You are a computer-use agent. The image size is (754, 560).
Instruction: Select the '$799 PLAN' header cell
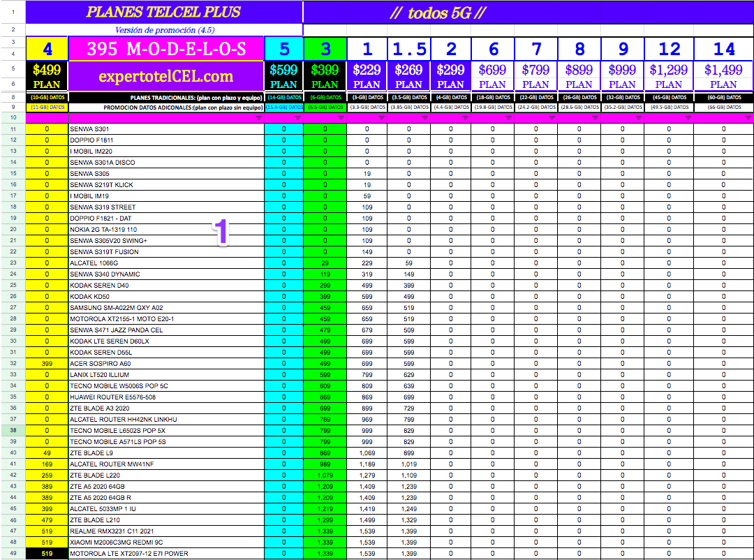click(535, 76)
